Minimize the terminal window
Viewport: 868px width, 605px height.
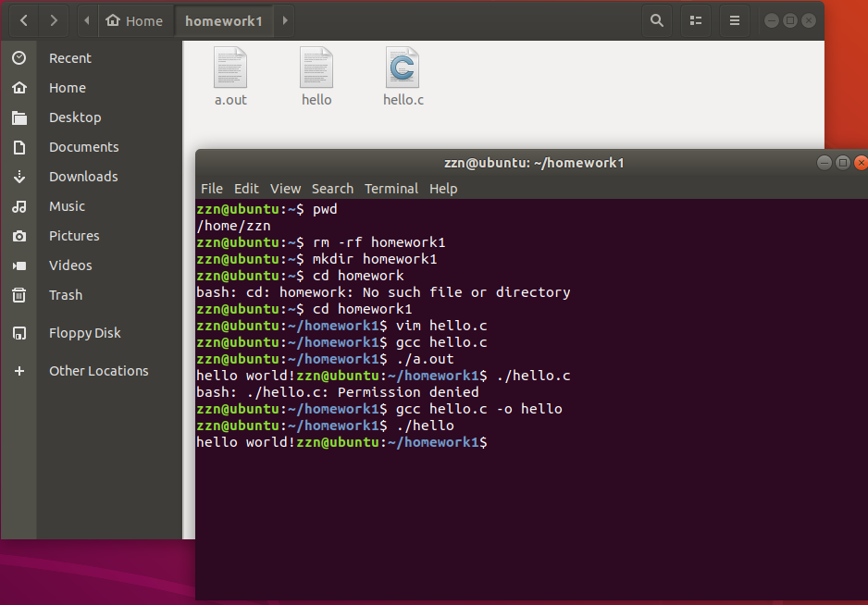825,163
